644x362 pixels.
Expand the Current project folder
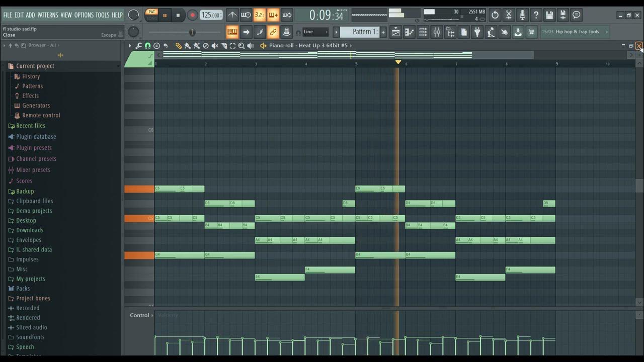click(x=35, y=66)
